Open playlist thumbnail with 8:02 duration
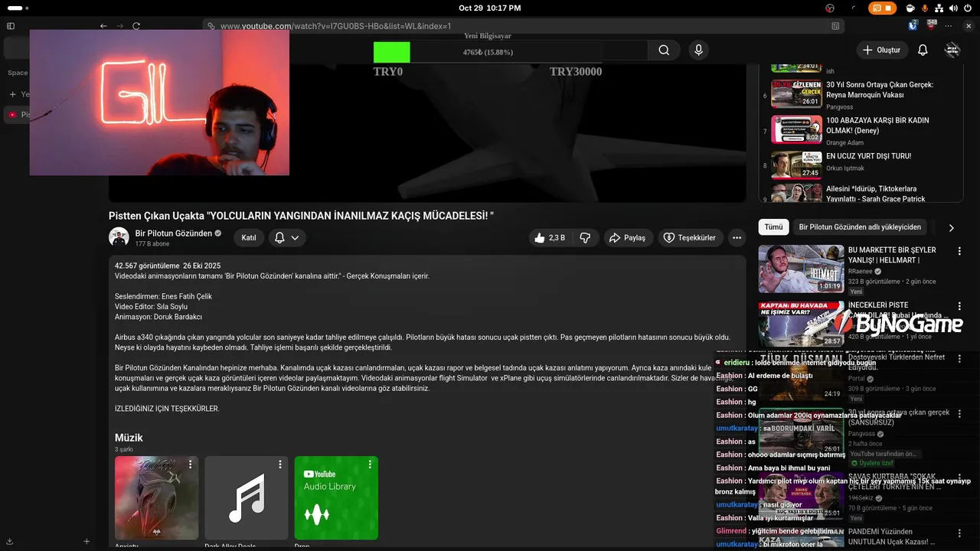This screenshot has width=980, height=551. click(796, 129)
